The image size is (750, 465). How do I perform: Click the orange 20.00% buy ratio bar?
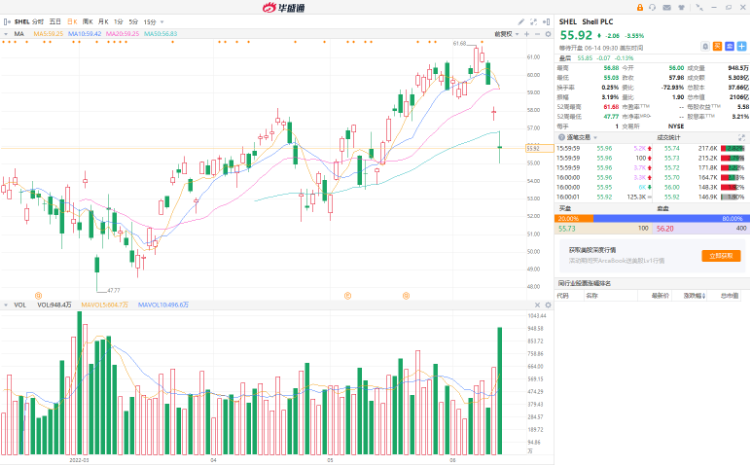[x=574, y=219]
